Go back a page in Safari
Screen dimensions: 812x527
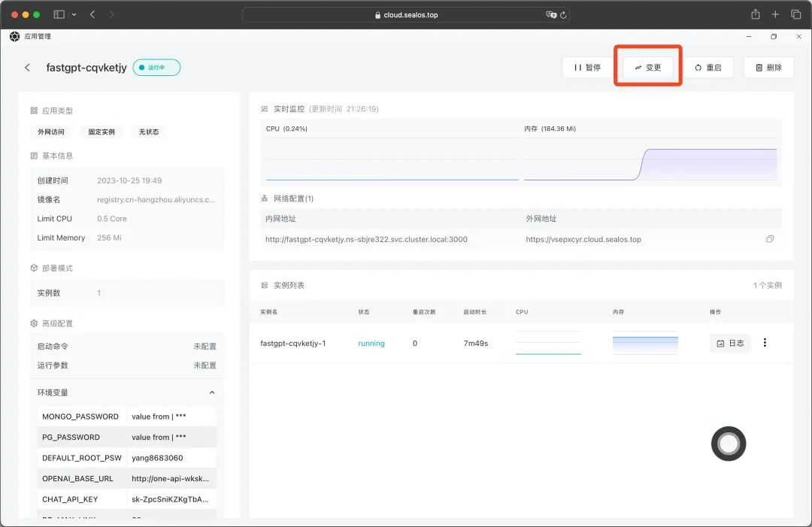coord(92,14)
